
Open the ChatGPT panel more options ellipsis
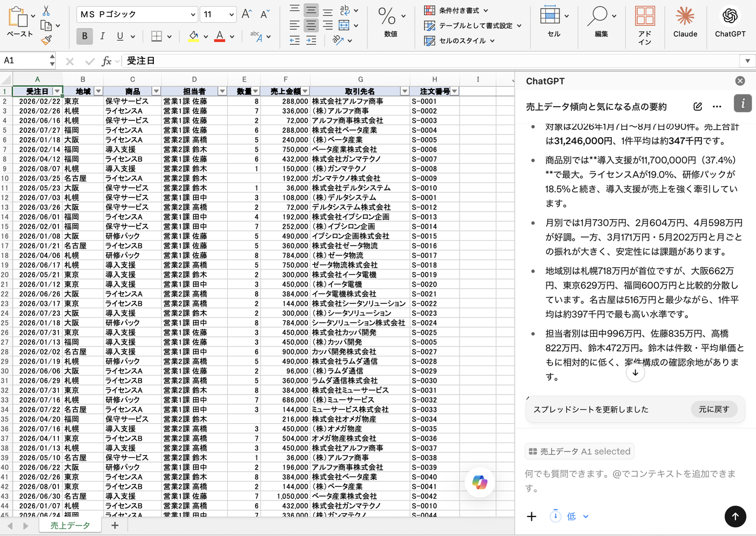click(x=717, y=106)
